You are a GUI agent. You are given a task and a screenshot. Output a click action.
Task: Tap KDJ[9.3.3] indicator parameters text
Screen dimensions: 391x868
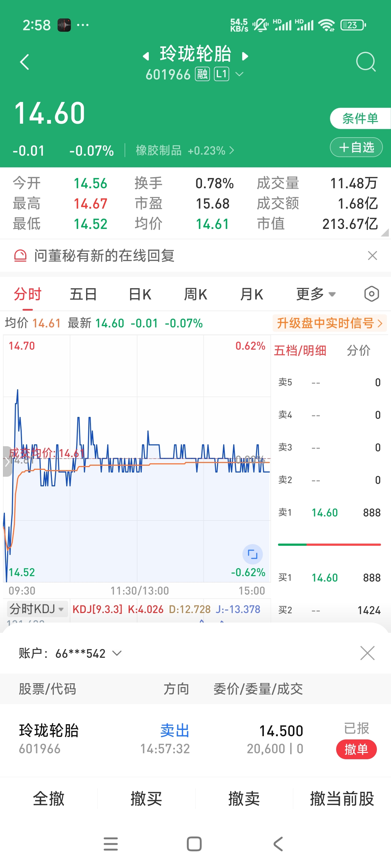tap(97, 609)
